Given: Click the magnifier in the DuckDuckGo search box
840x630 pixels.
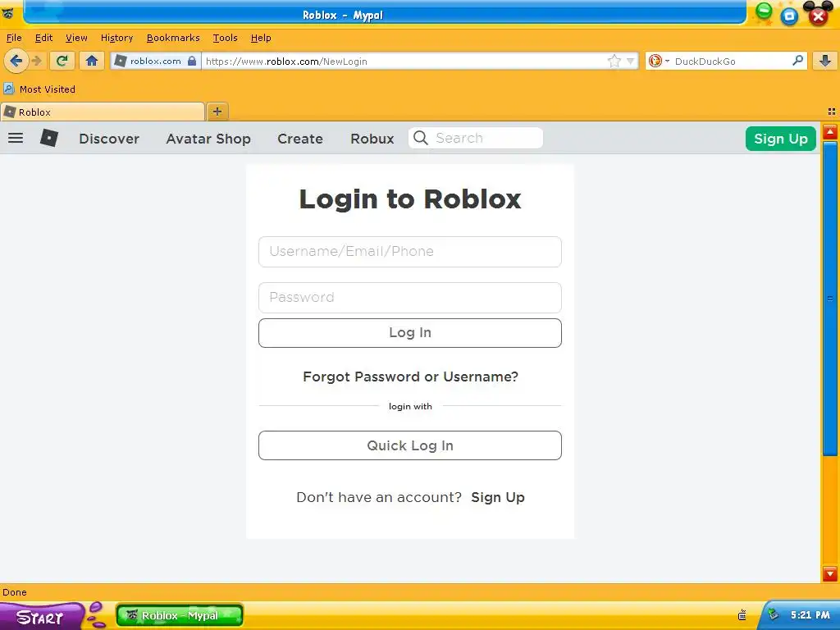Looking at the screenshot, I should click(797, 61).
